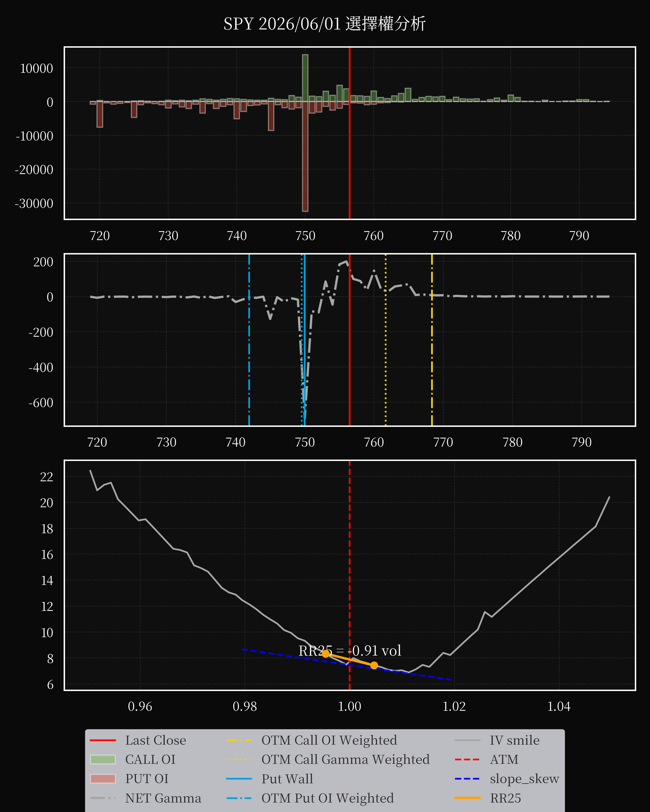Click the yellow dotted line in gamma chart

385,340
